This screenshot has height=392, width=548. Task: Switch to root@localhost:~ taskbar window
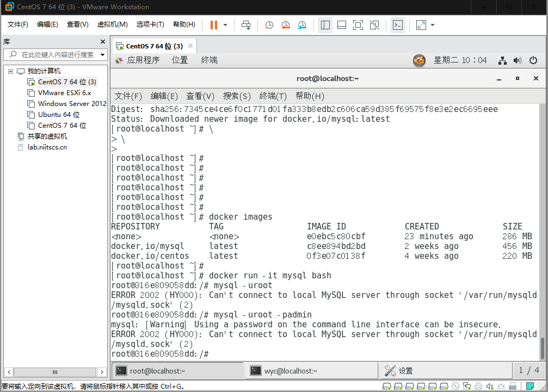pyautogui.click(x=177, y=371)
